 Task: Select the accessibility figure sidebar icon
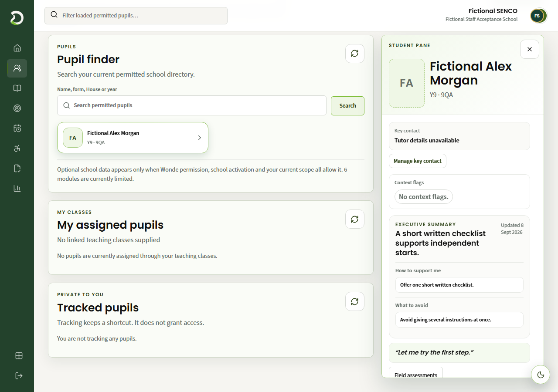tap(17, 148)
